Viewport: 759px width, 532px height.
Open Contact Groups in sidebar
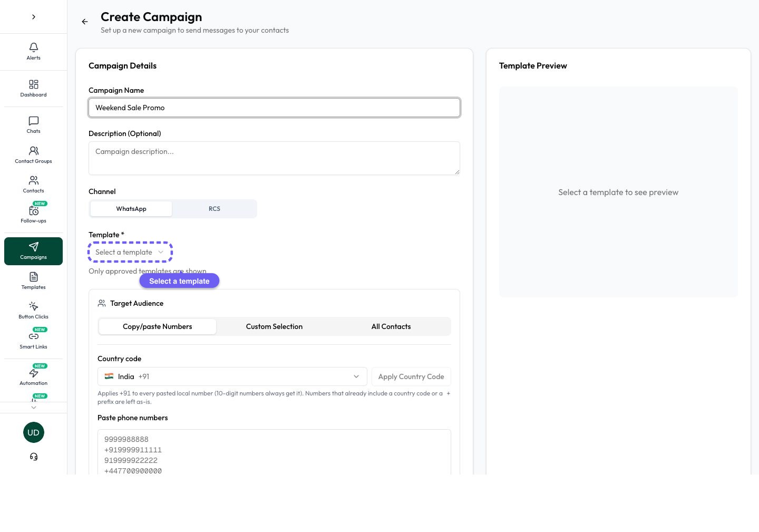click(x=33, y=154)
